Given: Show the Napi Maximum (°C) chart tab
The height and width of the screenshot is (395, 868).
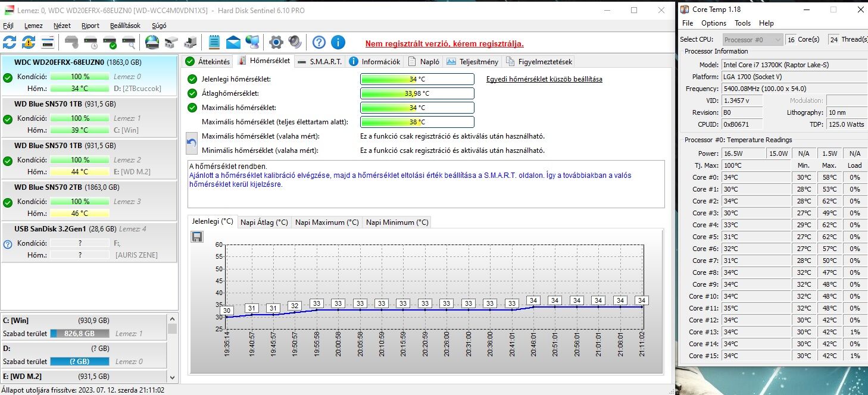Looking at the screenshot, I should click(x=327, y=222).
